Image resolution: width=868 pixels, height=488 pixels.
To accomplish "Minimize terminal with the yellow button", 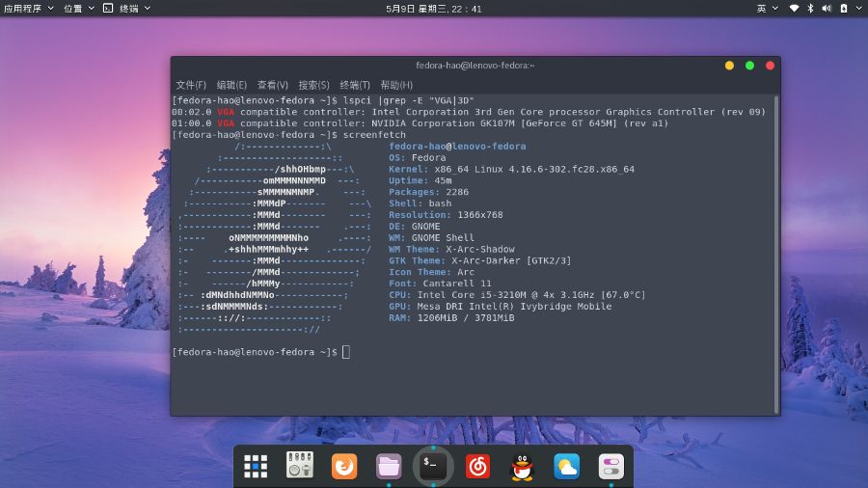I will pos(730,66).
